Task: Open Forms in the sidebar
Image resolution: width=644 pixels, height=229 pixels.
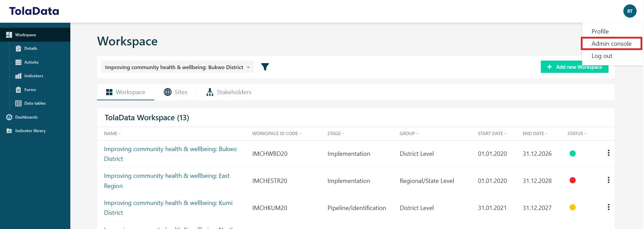Action: tap(30, 90)
